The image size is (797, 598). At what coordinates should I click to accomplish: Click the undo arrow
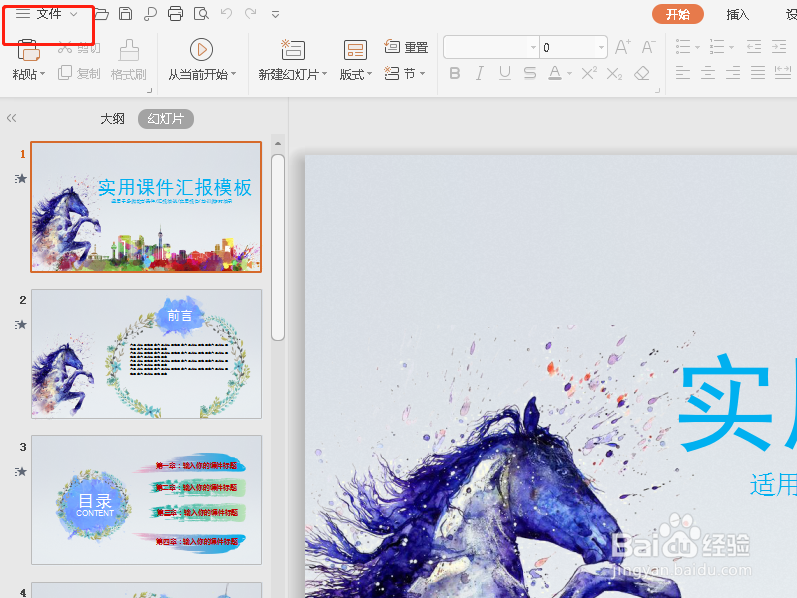pos(226,14)
